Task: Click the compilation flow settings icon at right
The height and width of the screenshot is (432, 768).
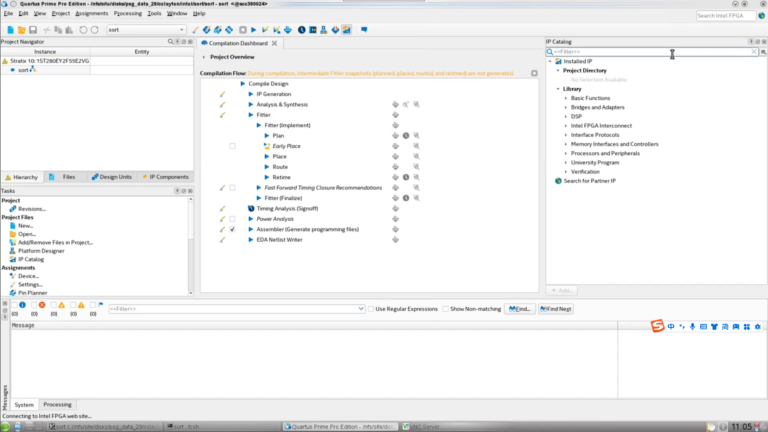Action: click(534, 73)
